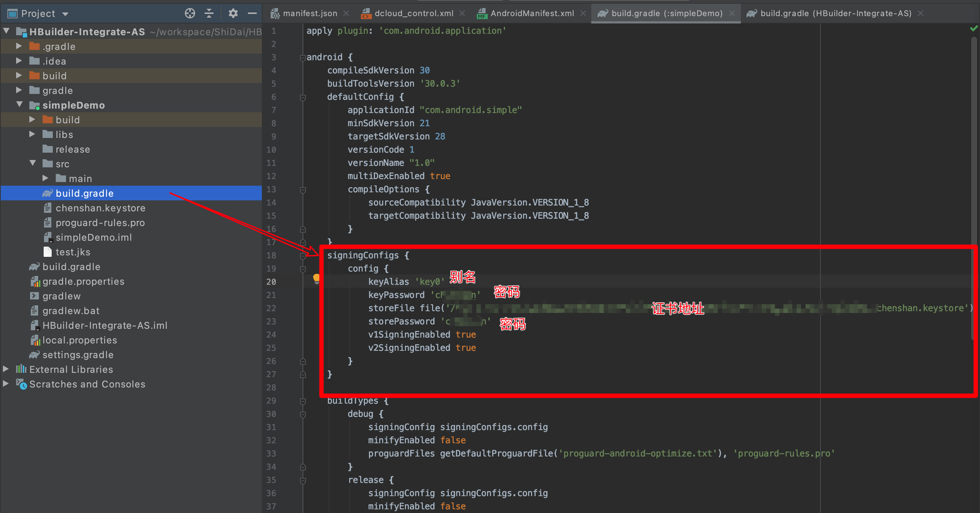Click line number 22 in the gutter

pos(271,308)
